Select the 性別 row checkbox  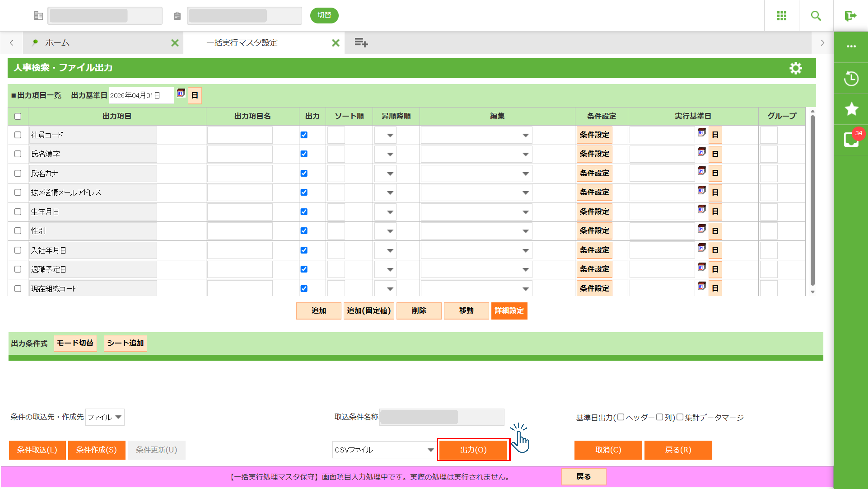coord(18,231)
